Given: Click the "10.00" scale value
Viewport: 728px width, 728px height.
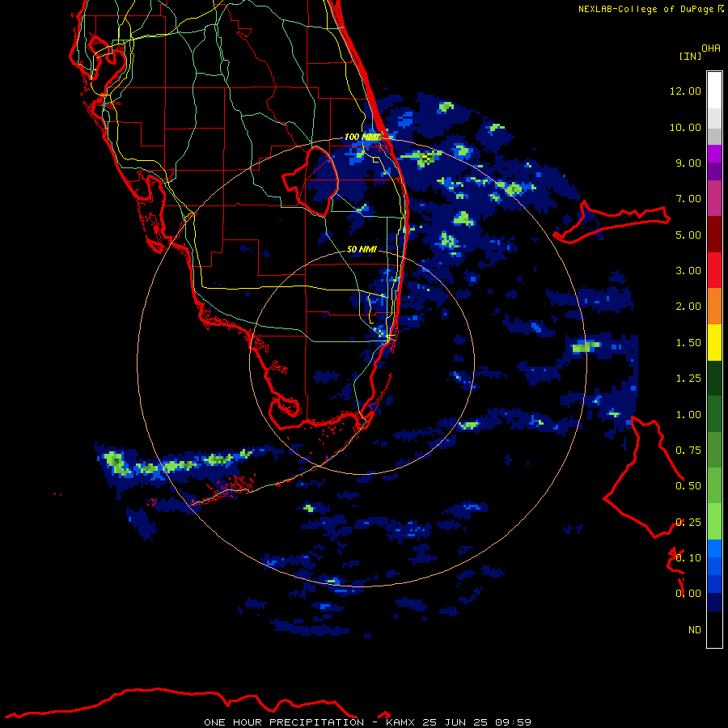Looking at the screenshot, I should (x=685, y=127).
